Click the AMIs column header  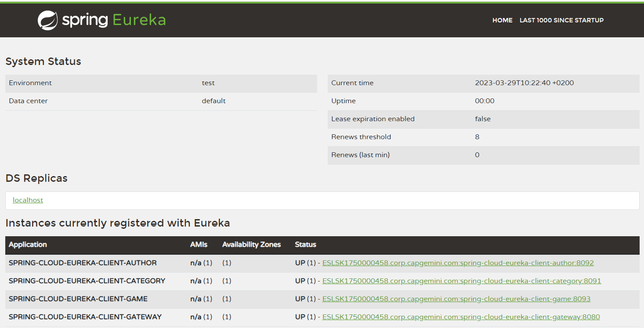point(199,245)
